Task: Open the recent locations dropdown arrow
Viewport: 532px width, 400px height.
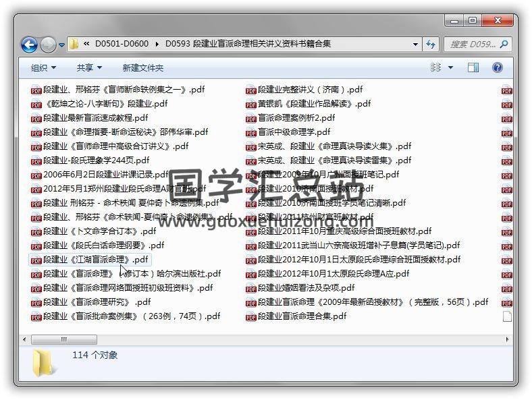Action: coord(61,45)
